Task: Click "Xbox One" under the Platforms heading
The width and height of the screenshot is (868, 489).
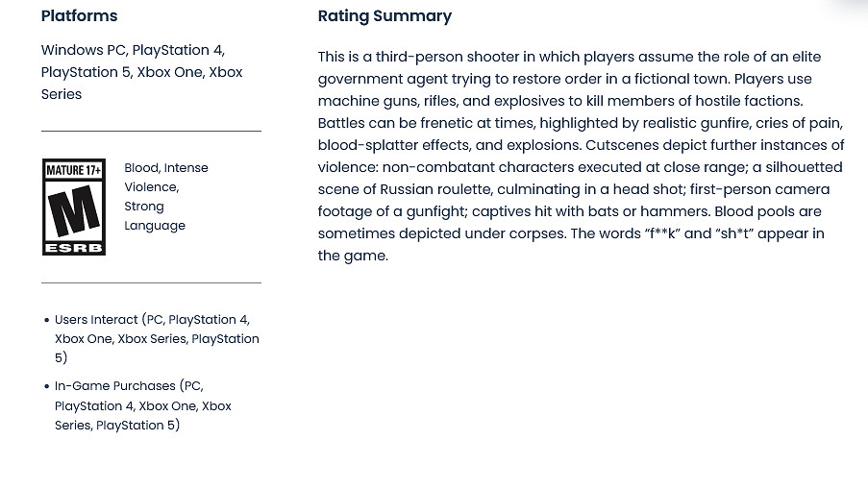Action: tap(169, 72)
